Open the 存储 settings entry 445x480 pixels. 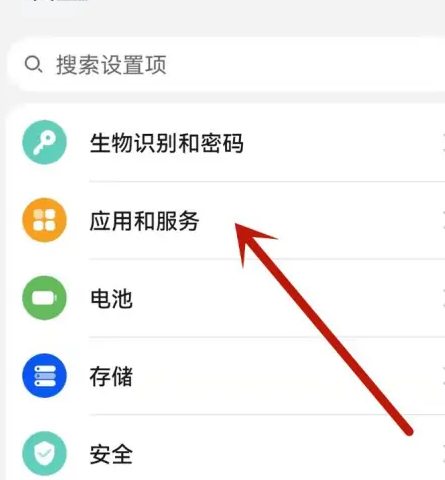click(225, 376)
